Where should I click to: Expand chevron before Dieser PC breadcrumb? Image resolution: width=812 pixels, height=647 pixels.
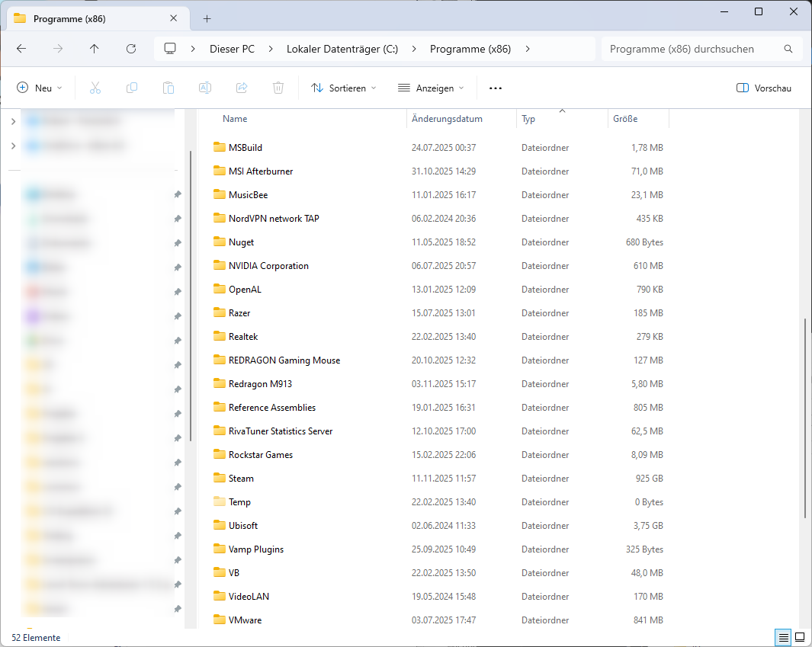click(193, 49)
